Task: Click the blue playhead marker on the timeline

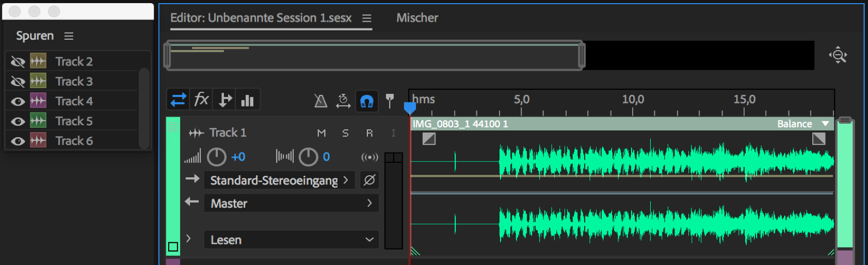Action: 410,108
